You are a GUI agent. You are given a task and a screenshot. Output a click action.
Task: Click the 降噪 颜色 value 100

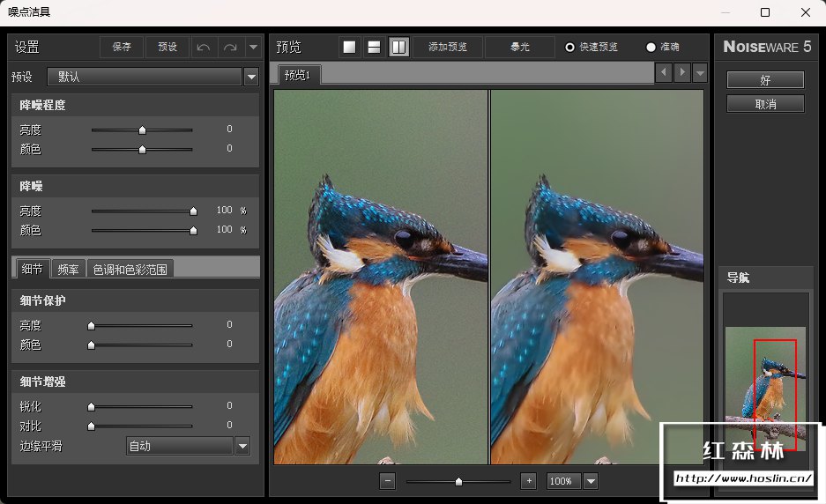click(x=225, y=230)
